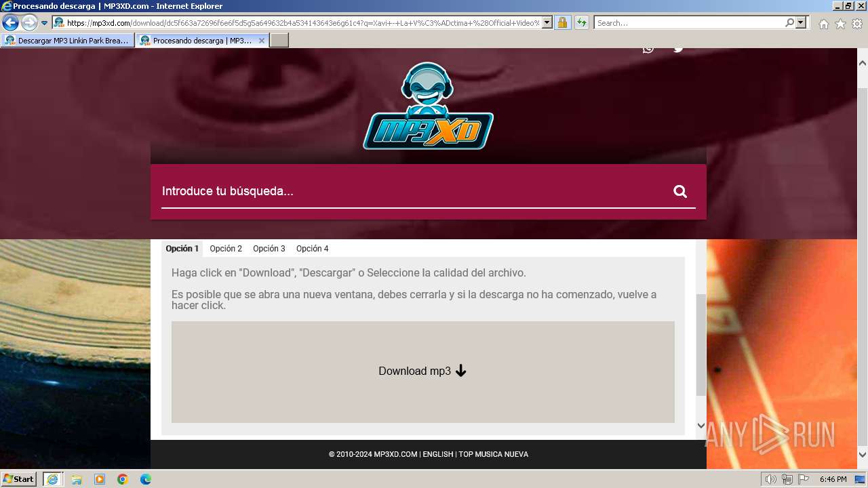Click the browser Forward arrow button
This screenshot has height=488, width=868.
29,23
